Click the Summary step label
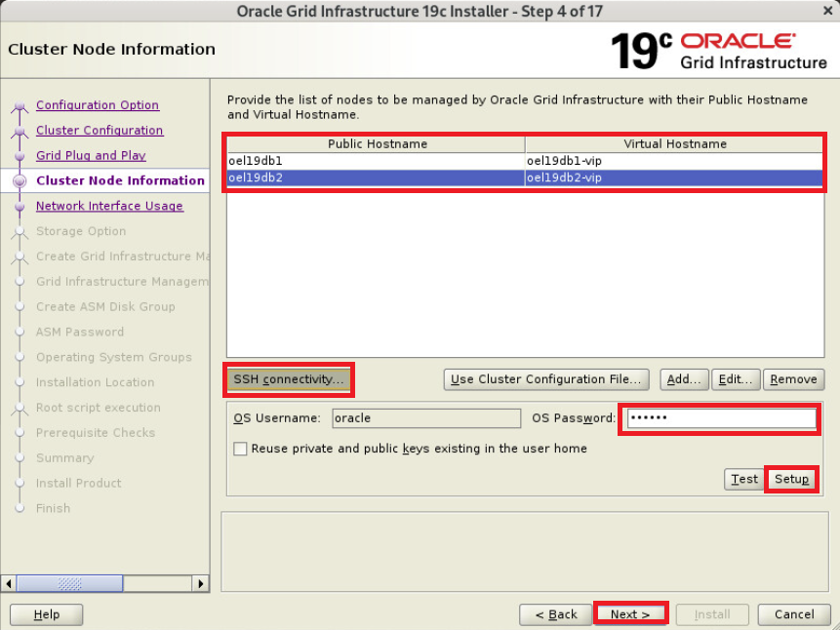Viewport: 840px width, 630px height. [64, 457]
